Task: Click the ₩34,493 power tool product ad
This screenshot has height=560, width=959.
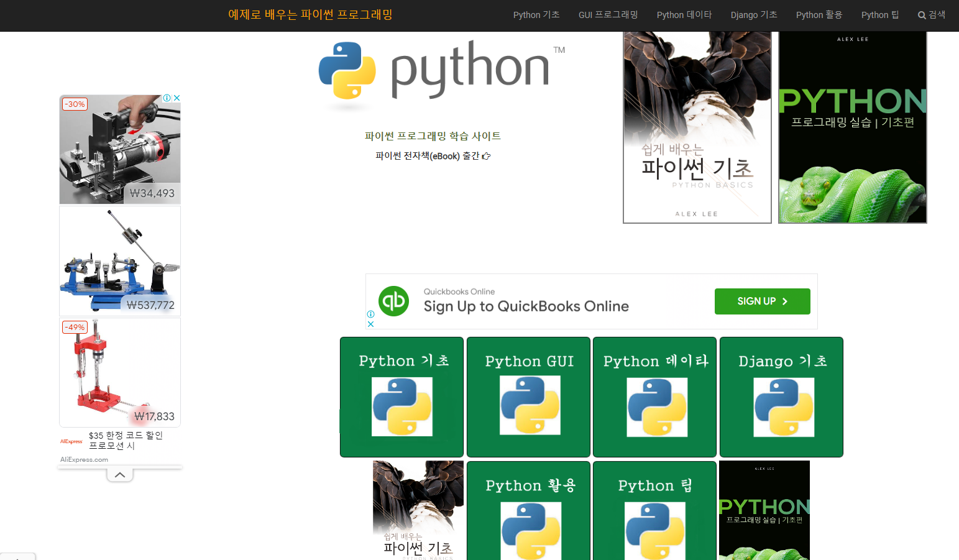Action: pyautogui.click(x=120, y=149)
